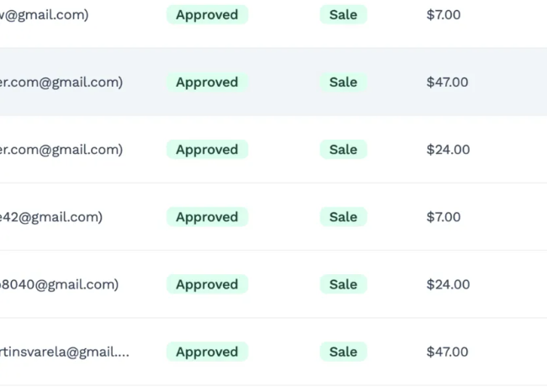Click the Approved badge beside the er.com $24.00 sale
The height and width of the screenshot is (392, 547).
207,150
